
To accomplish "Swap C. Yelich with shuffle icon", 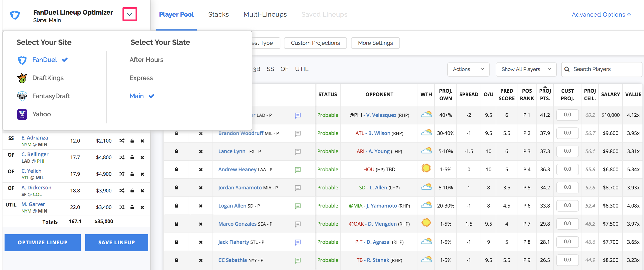I will [122, 174].
